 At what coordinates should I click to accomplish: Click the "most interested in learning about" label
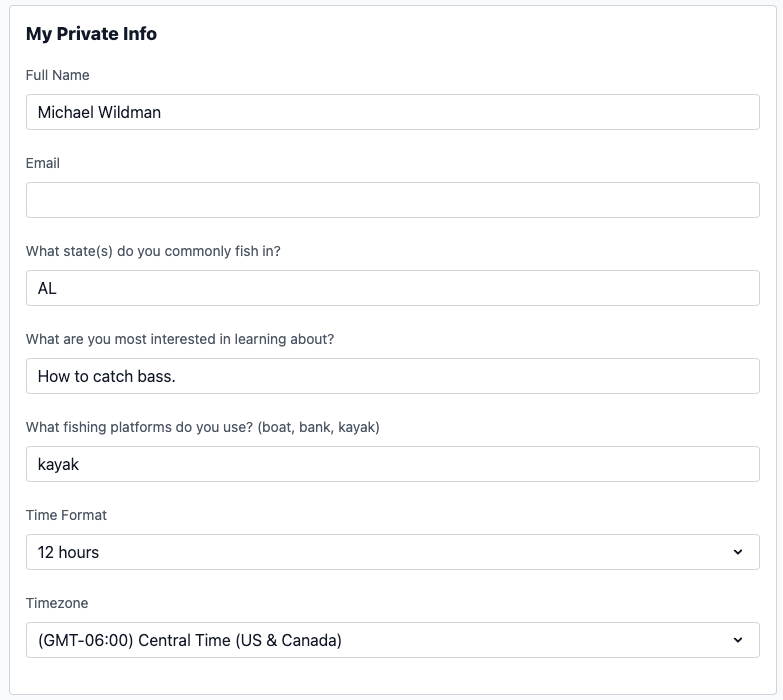180,339
